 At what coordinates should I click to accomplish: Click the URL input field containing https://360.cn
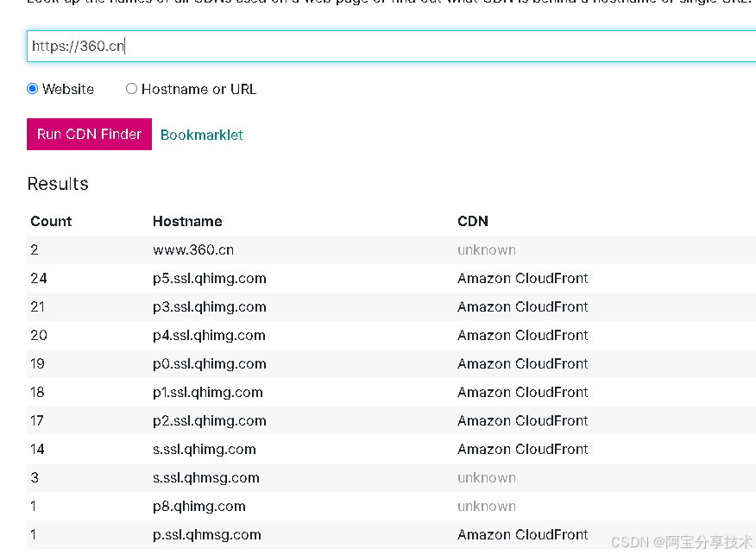tap(392, 47)
